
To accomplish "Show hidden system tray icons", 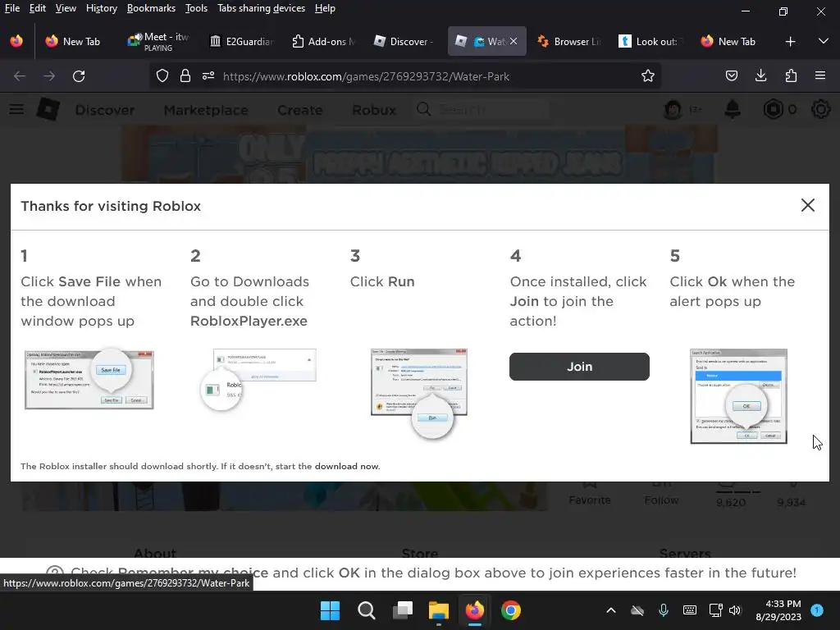I will coord(610,610).
